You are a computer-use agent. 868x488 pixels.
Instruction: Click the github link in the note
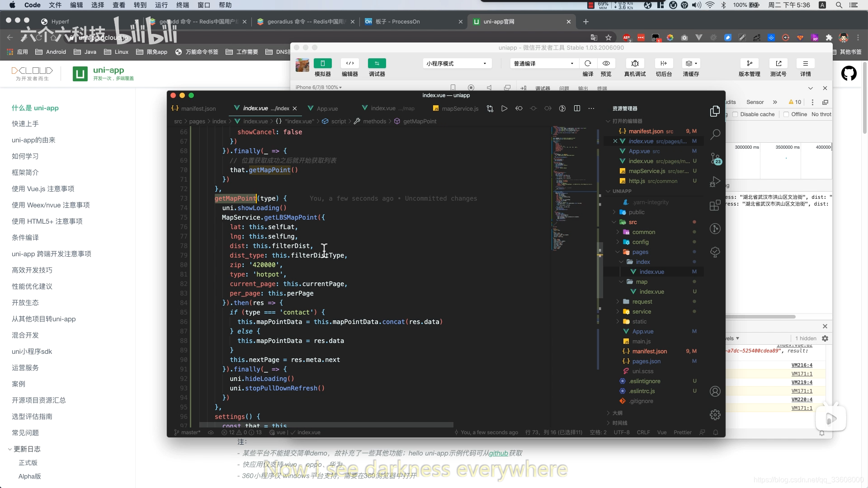pyautogui.click(x=498, y=453)
